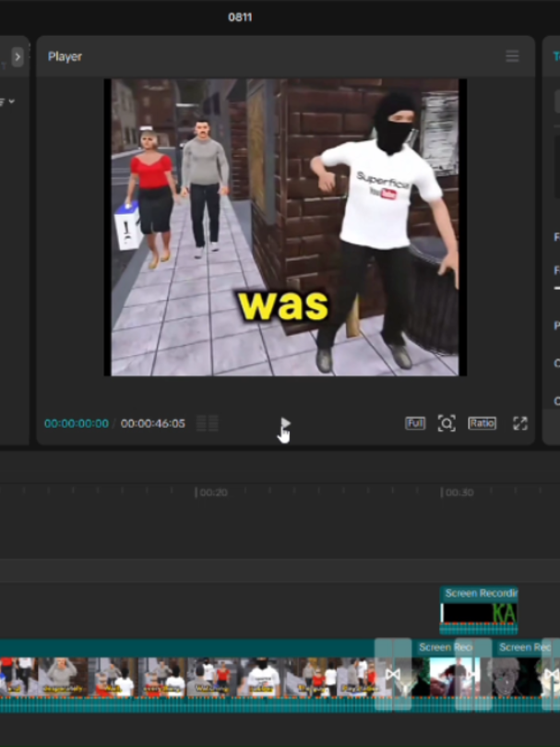Click the video preview canvas
560x747 pixels.
point(285,227)
